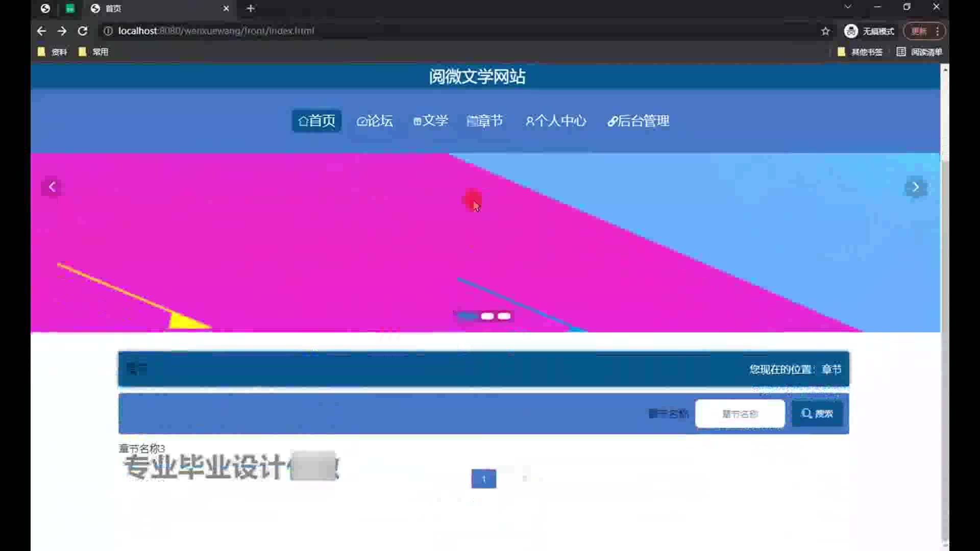980x551 pixels.
Task: Click the incognito profile icon
Action: (x=851, y=31)
